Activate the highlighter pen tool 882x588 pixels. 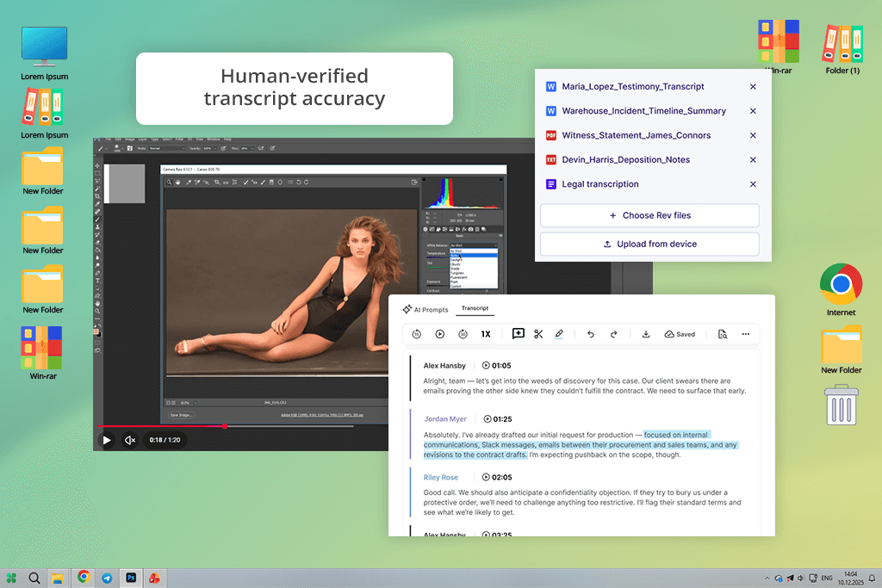pyautogui.click(x=558, y=334)
